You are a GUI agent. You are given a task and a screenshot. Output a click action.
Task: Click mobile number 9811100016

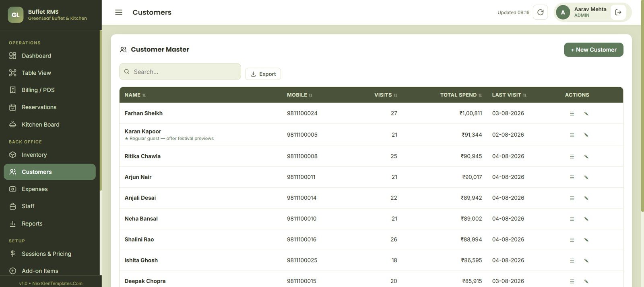(302, 240)
